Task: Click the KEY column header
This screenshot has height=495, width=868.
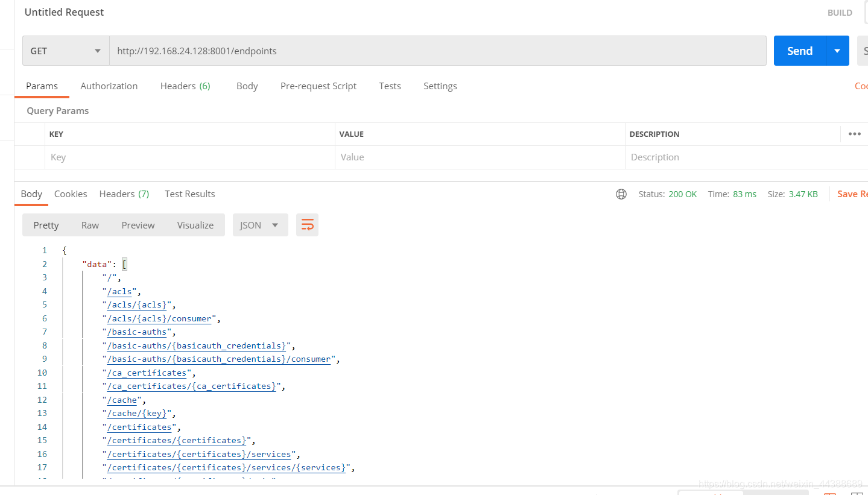Action: pyautogui.click(x=56, y=134)
